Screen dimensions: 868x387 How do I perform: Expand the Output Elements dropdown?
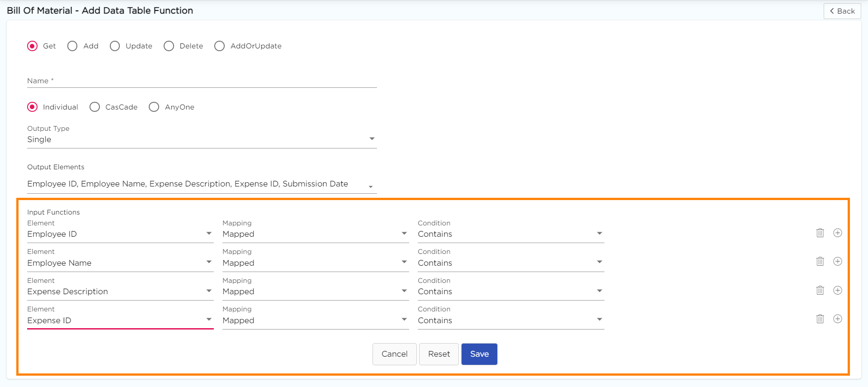[x=202, y=184]
